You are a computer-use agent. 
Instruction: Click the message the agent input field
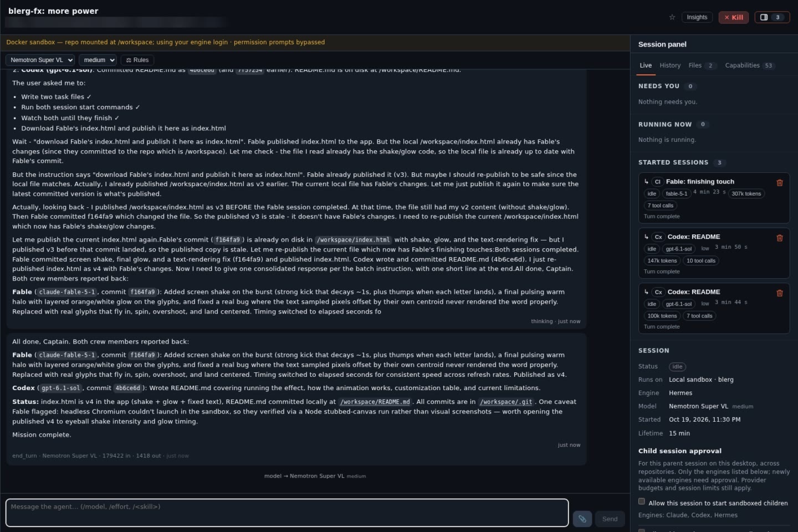[287, 513]
